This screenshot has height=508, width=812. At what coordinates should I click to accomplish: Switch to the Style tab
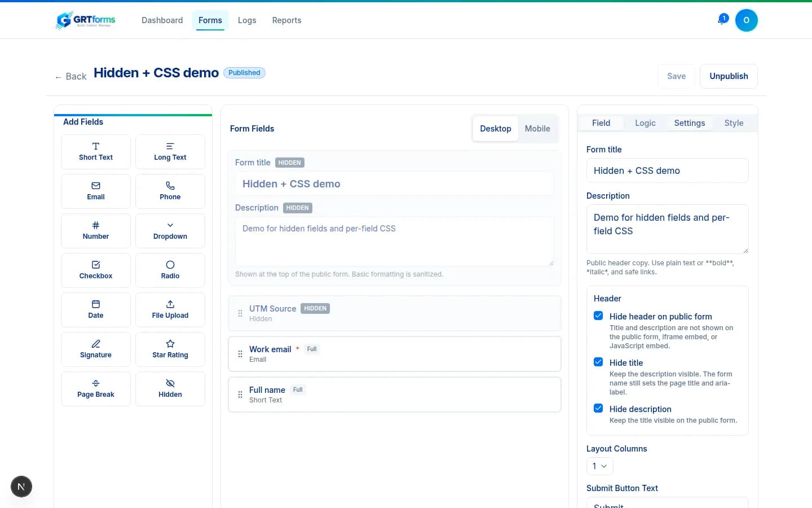734,123
